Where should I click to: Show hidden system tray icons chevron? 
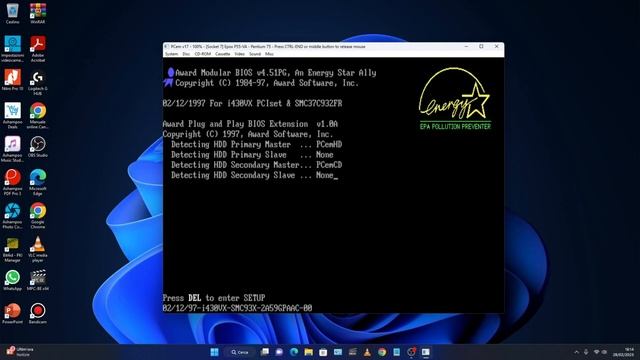(576, 352)
